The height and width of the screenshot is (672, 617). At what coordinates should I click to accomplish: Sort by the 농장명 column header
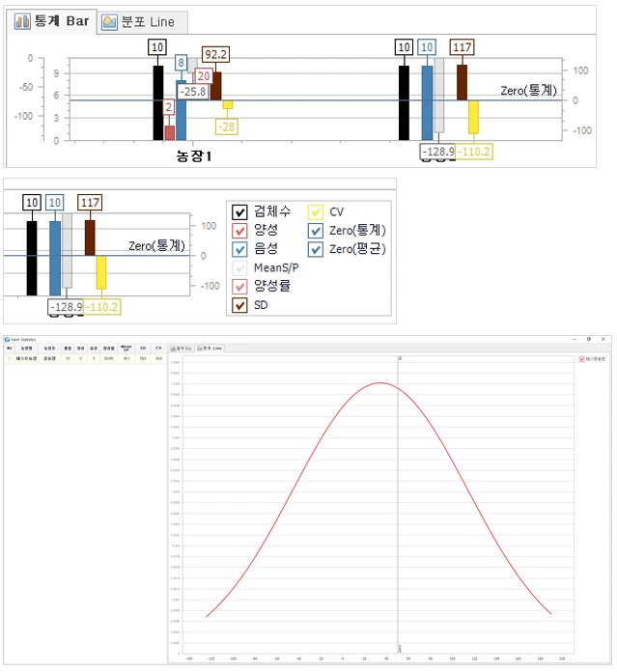(27, 348)
